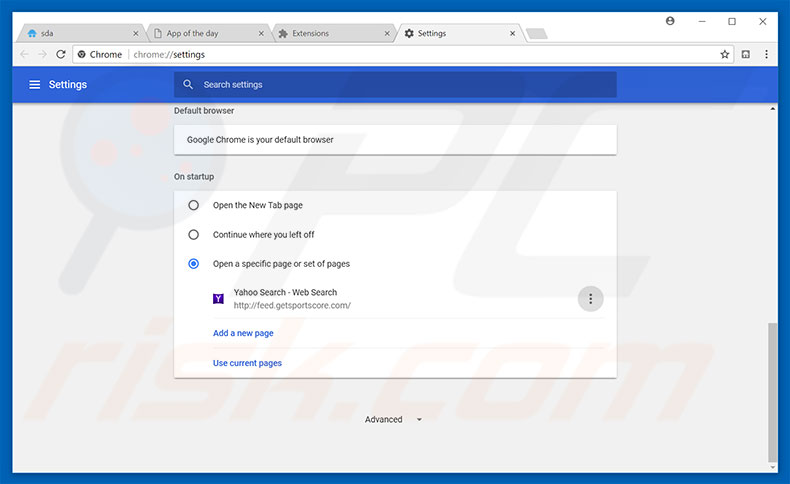The height and width of the screenshot is (484, 790).
Task: Close the Extensions tab
Action: tap(387, 33)
